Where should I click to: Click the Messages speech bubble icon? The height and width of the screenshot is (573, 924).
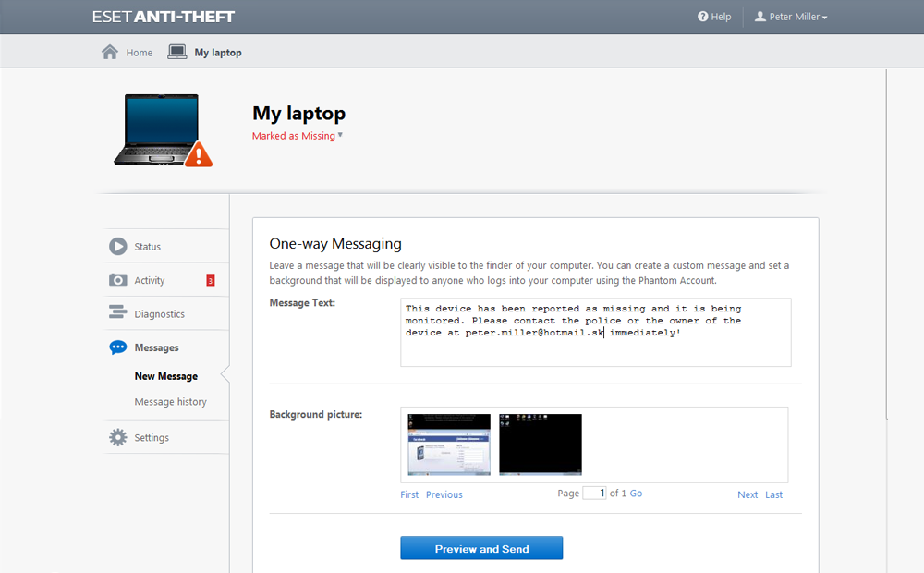pyautogui.click(x=118, y=347)
